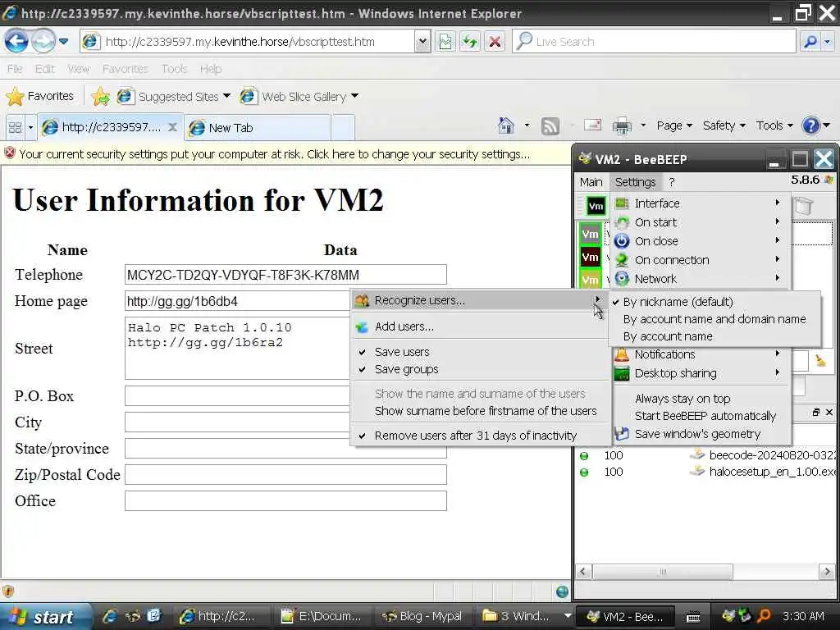Screen dimensions: 840x630
Task: Click the Home icon in command bar
Action: [505, 126]
